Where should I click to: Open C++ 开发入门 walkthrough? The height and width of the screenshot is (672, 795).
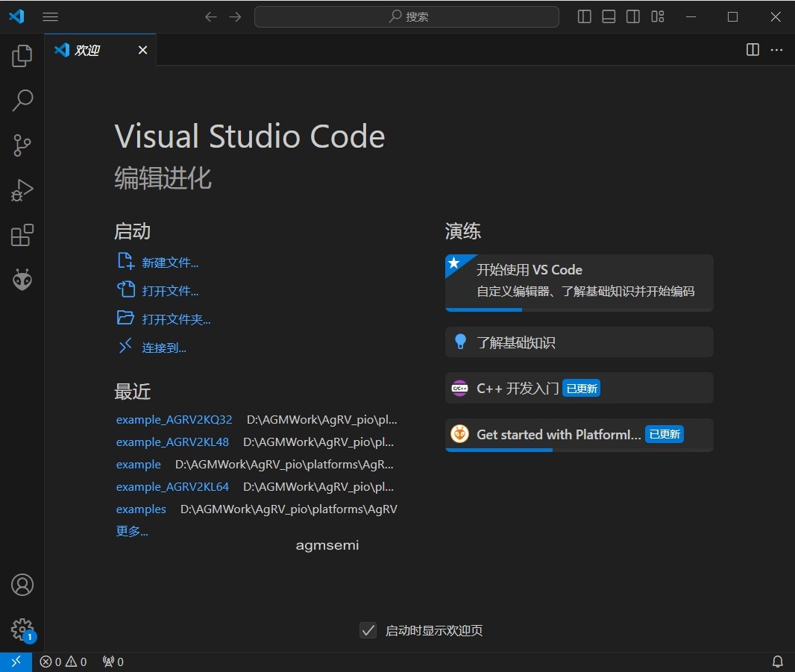coord(579,389)
